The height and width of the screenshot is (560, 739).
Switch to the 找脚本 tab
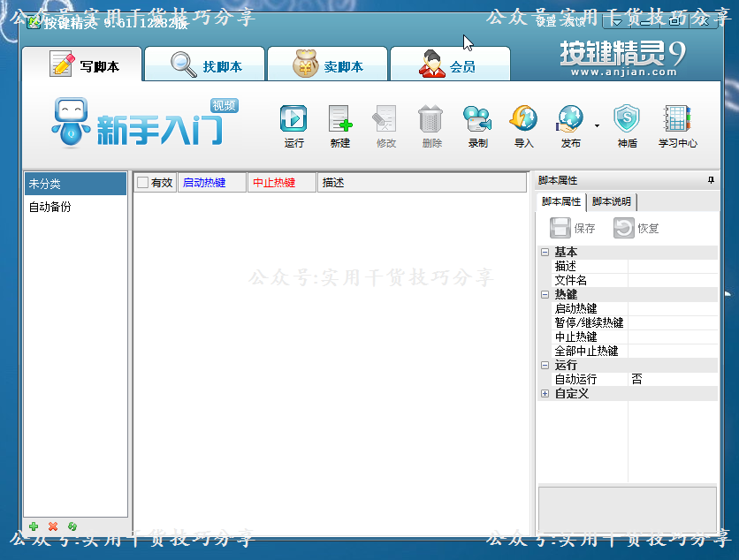(205, 63)
